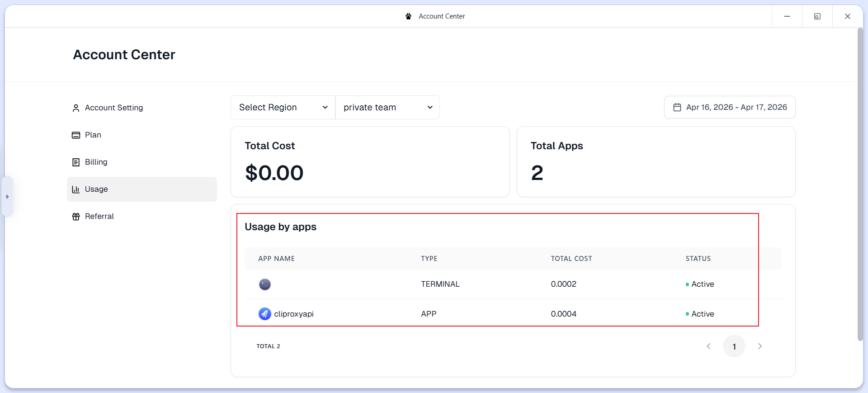Go to previous page of usage table
This screenshot has height=393, width=868.
(708, 346)
